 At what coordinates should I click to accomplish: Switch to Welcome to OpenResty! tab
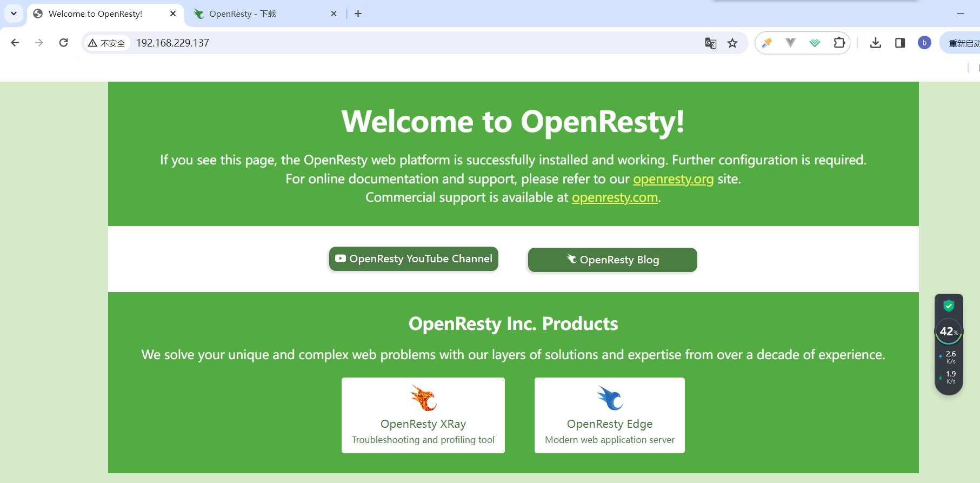[105, 14]
